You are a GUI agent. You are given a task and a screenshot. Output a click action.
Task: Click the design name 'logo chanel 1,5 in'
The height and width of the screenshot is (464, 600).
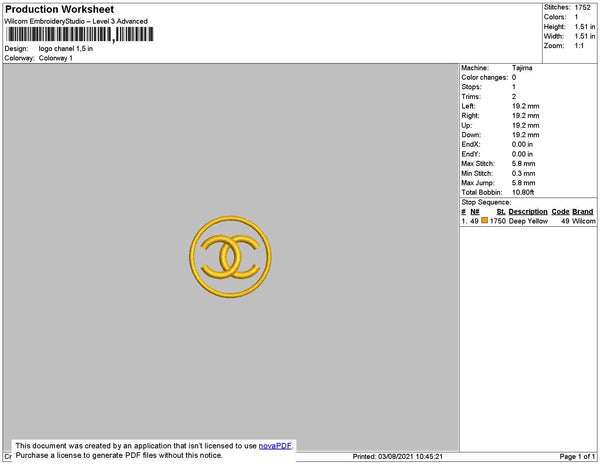pos(66,49)
